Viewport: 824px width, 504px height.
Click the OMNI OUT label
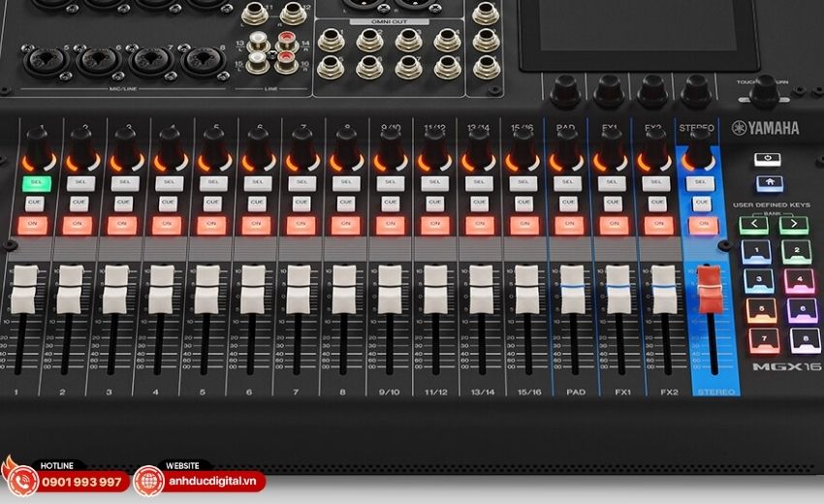(390, 21)
